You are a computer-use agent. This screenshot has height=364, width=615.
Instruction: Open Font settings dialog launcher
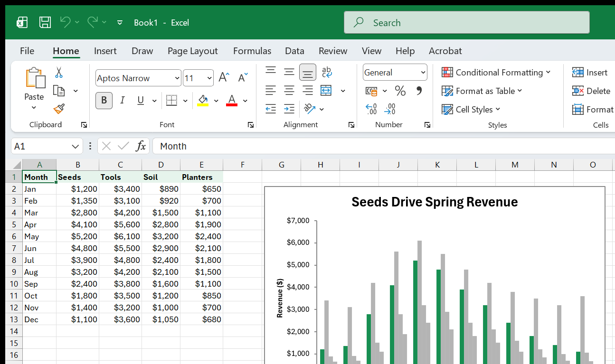(x=250, y=125)
